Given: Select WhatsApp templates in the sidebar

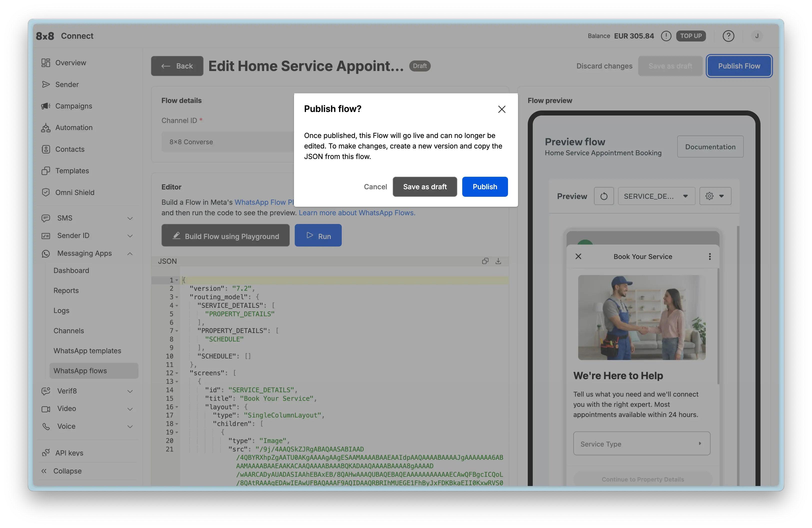Looking at the screenshot, I should tap(87, 351).
